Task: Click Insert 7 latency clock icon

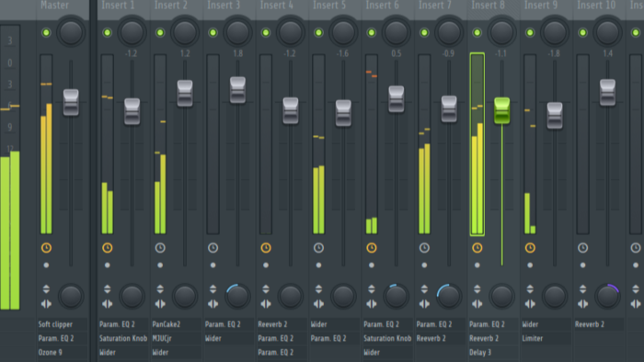Action: point(424,248)
